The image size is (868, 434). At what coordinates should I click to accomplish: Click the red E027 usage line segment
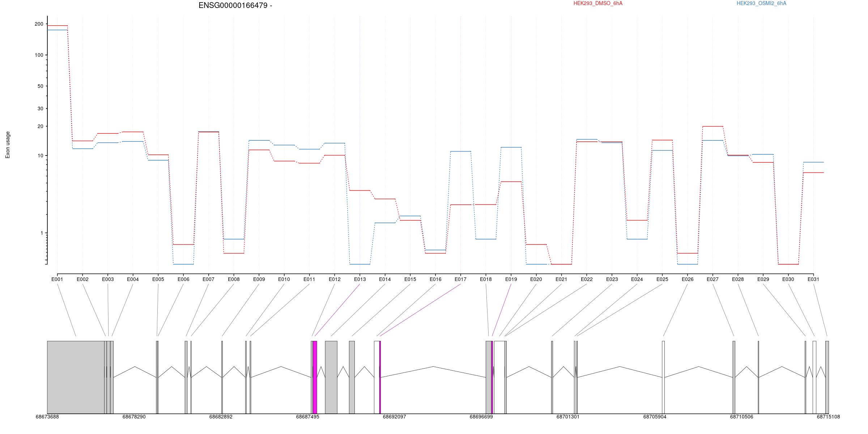click(712, 126)
